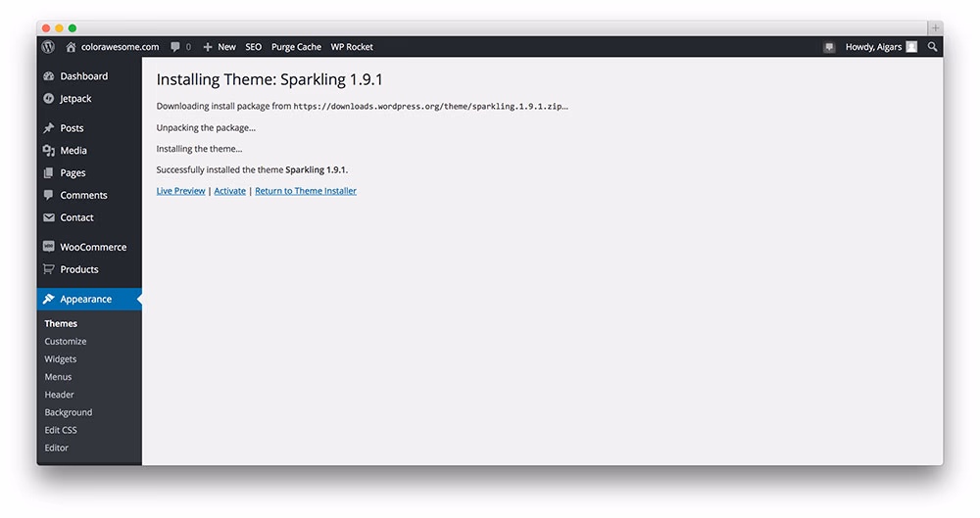The height and width of the screenshot is (518, 980).
Task: Click the Appearance paintbrush icon
Action: pyautogui.click(x=49, y=300)
